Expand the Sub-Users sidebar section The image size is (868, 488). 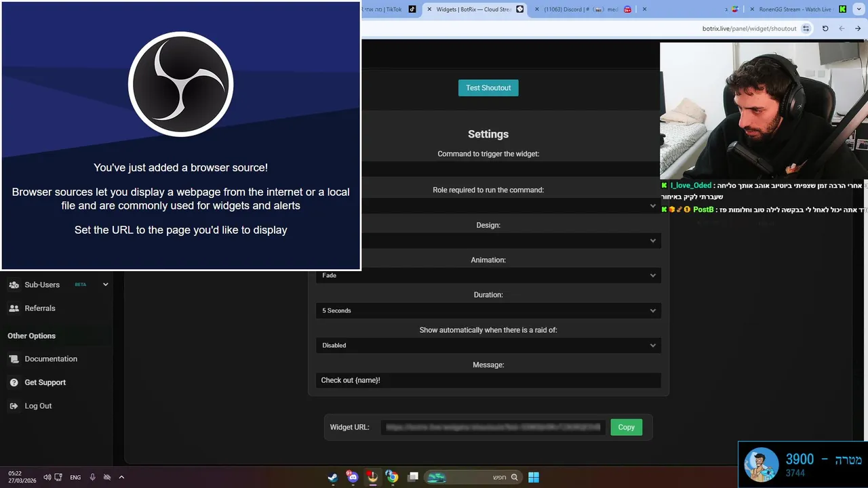105,285
